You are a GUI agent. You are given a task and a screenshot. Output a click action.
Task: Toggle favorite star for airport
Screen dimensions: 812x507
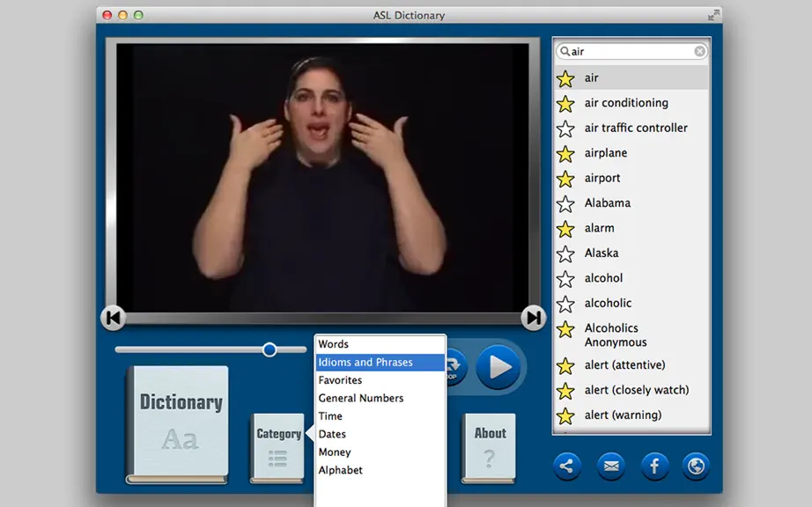(x=565, y=179)
